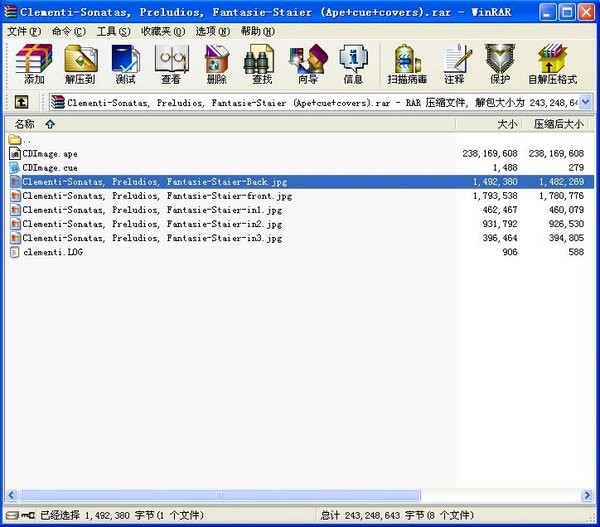
Task: Open the Comment (注释) tool
Action: pyautogui.click(x=455, y=64)
